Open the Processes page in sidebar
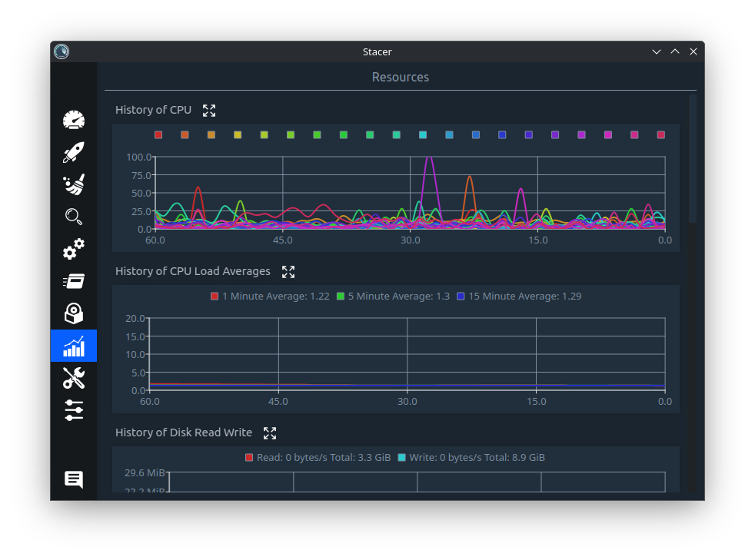Viewport: 755px width, 560px height. coord(74,281)
